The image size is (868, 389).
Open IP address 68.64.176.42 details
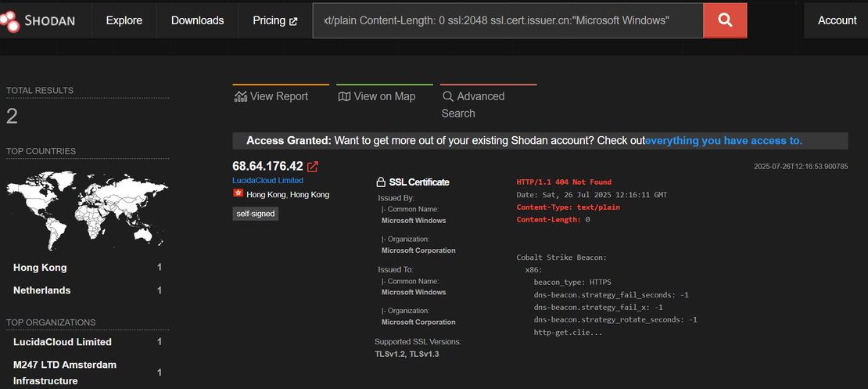267,166
